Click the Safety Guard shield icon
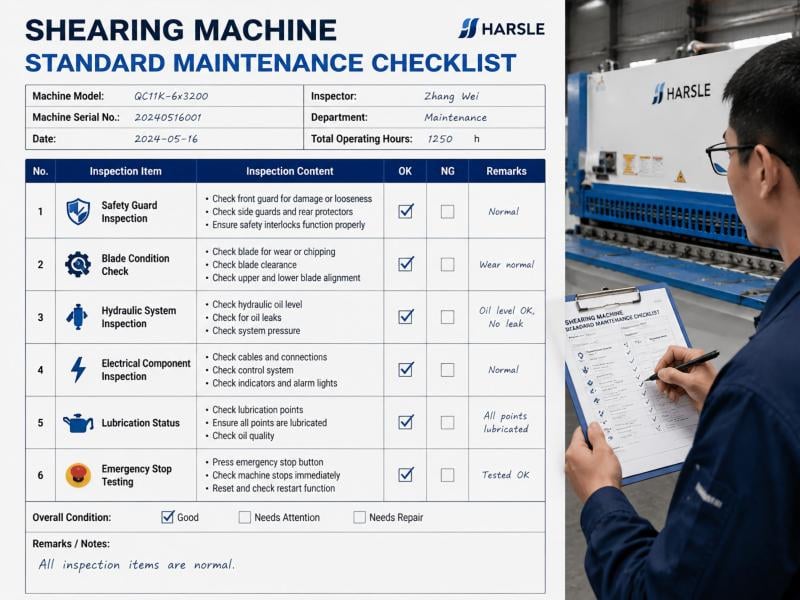Viewport: 800px width, 600px height. point(78,212)
